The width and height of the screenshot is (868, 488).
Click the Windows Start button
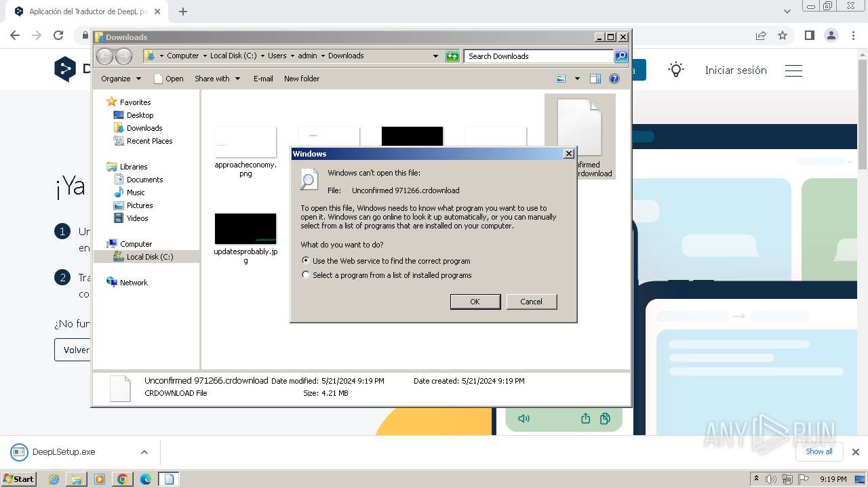[20, 479]
